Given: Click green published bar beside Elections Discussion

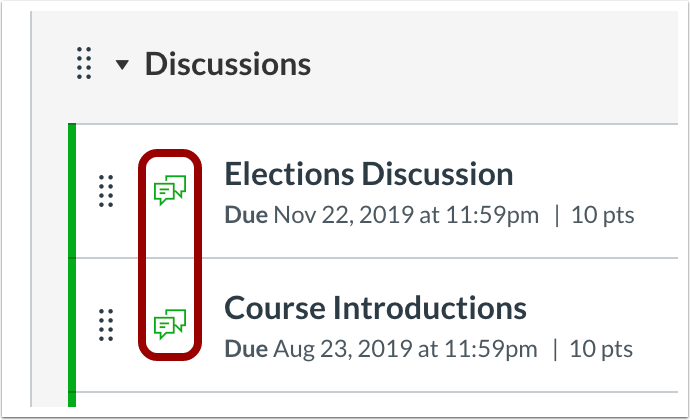Looking at the screenshot, I should [72, 191].
